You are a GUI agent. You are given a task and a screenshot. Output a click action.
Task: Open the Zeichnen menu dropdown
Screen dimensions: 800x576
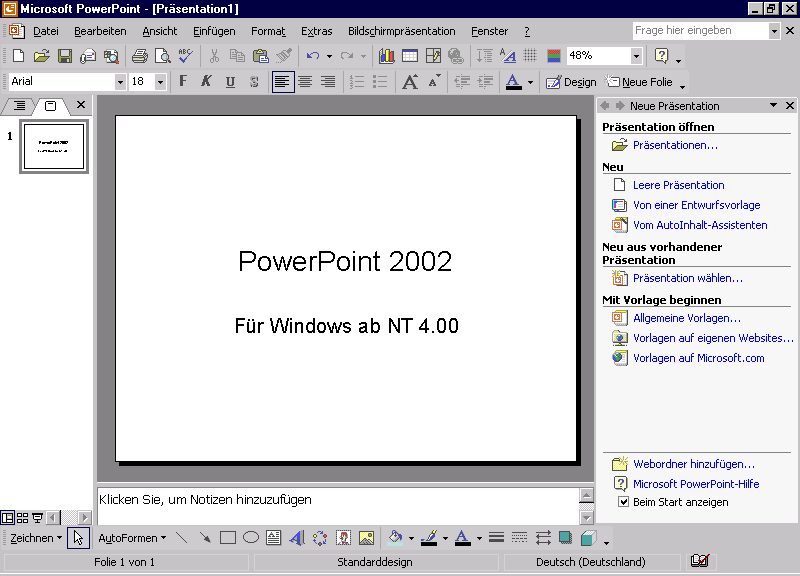click(36, 538)
